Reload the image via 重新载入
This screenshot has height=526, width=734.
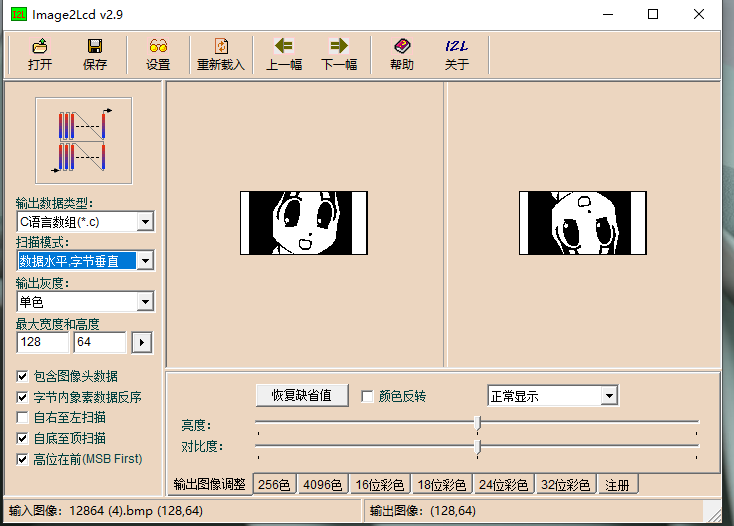(x=221, y=55)
